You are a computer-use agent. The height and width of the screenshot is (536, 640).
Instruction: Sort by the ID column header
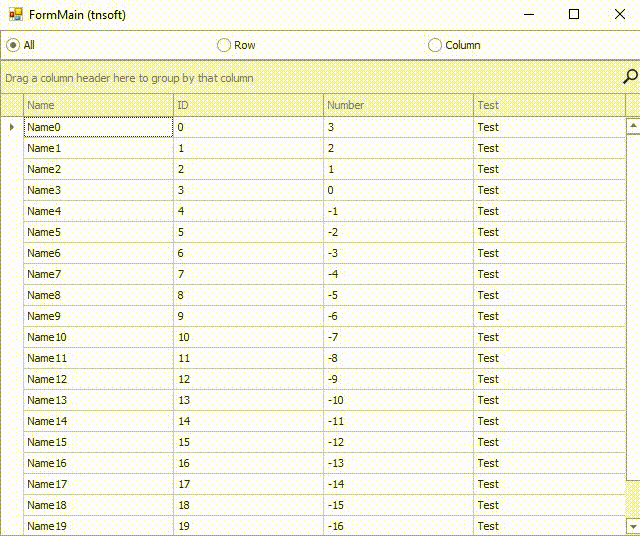(x=249, y=105)
